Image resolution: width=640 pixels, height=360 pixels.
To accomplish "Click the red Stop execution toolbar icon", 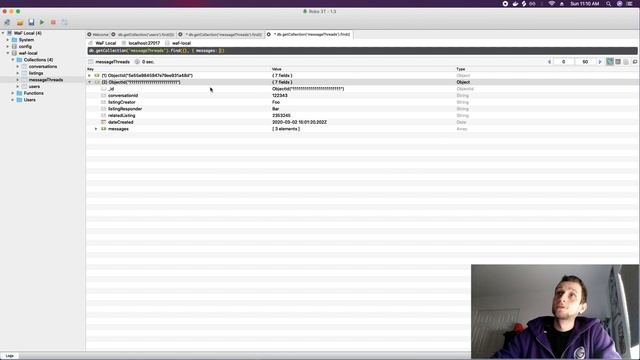I will 53,22.
